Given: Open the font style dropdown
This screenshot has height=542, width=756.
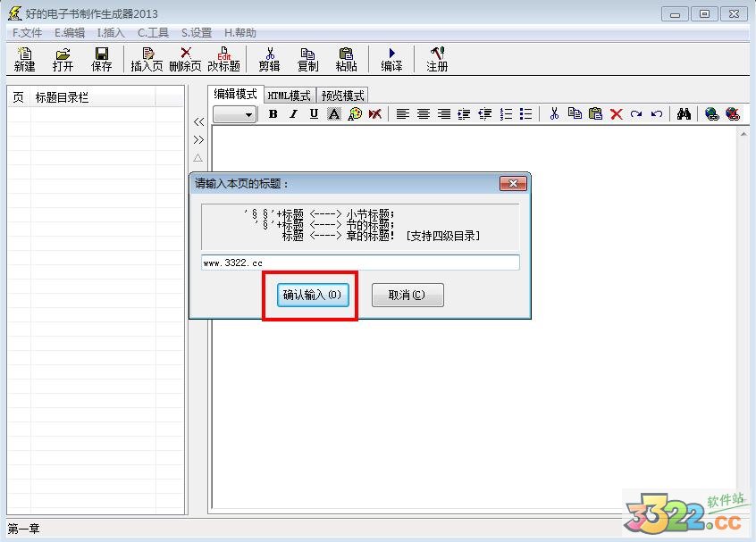Looking at the screenshot, I should coord(234,114).
